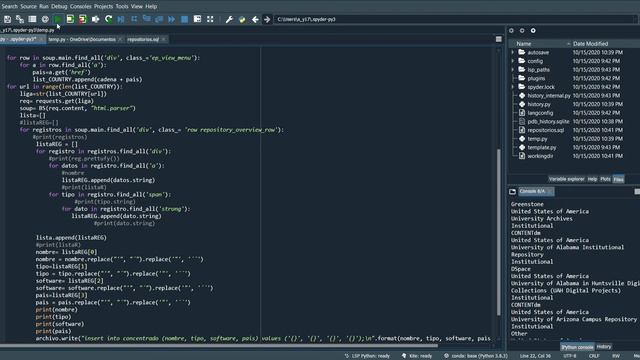The width and height of the screenshot is (640, 360).
Task: Select langconfig file in Files pane
Action: click(x=540, y=113)
